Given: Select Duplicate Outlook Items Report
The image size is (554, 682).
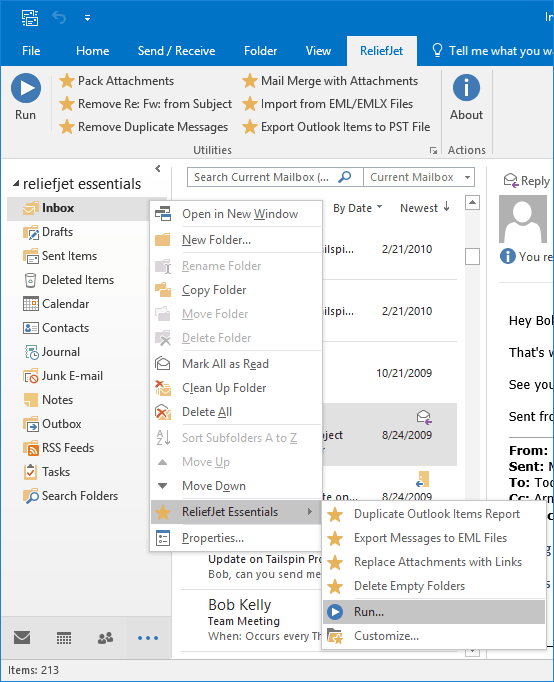Looking at the screenshot, I should tap(434, 514).
